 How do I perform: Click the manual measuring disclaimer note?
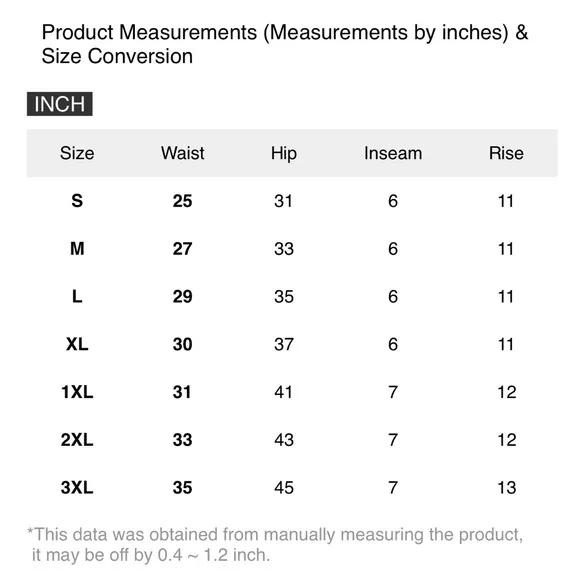tap(276, 544)
